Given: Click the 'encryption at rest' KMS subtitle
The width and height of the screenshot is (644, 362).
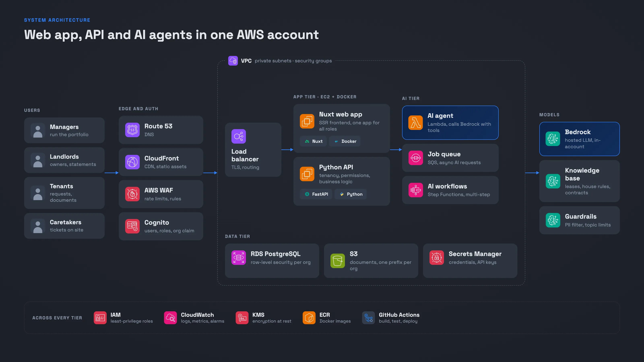Looking at the screenshot, I should click(272, 321).
